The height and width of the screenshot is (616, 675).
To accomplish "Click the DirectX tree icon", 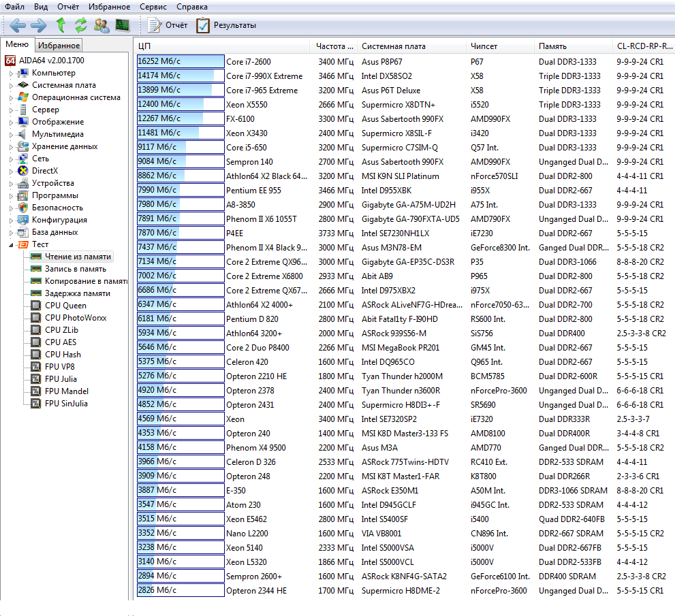I will (x=22, y=171).
